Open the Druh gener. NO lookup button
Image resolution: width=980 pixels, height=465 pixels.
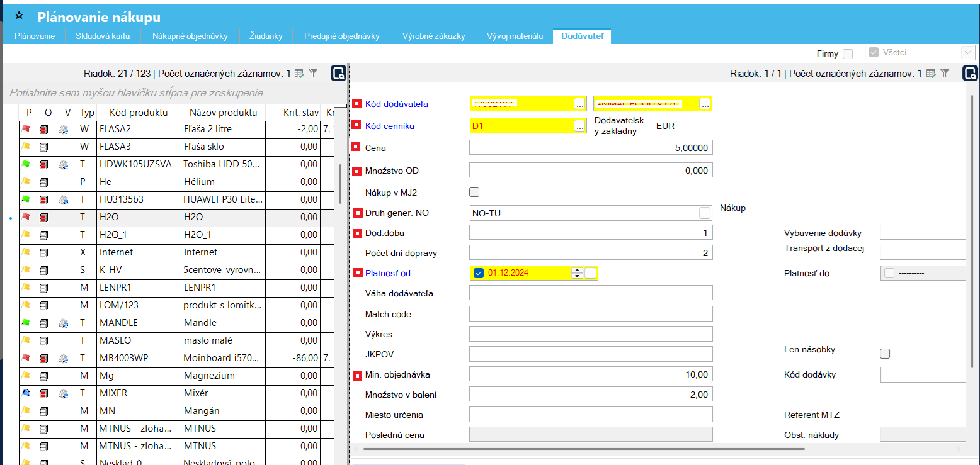(705, 213)
